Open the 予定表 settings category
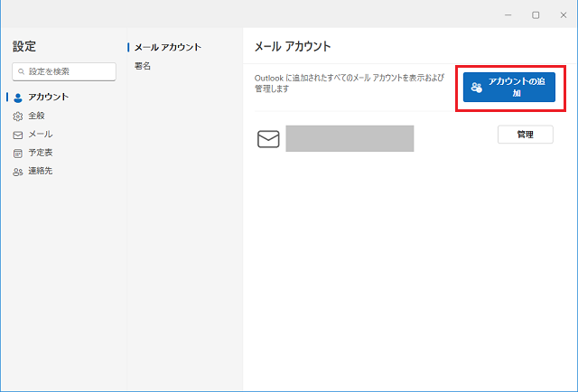Viewport: 578px width, 392px height. coord(41,153)
